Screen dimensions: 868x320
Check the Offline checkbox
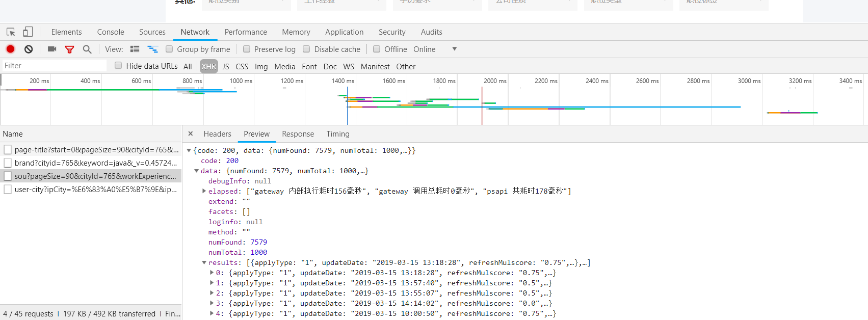pyautogui.click(x=377, y=49)
